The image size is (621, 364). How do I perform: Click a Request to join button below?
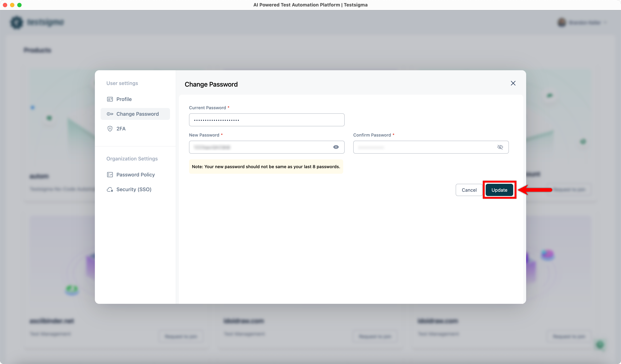[181, 336]
